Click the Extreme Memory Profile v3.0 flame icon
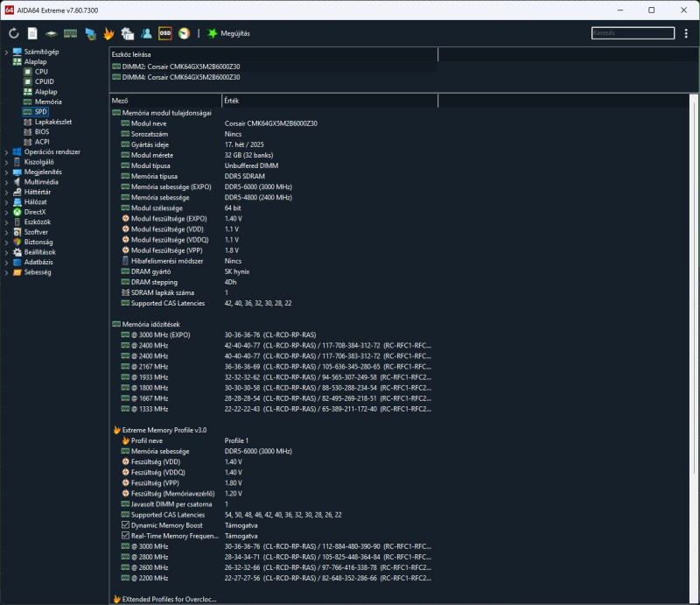The height and width of the screenshot is (605, 700). click(116, 430)
